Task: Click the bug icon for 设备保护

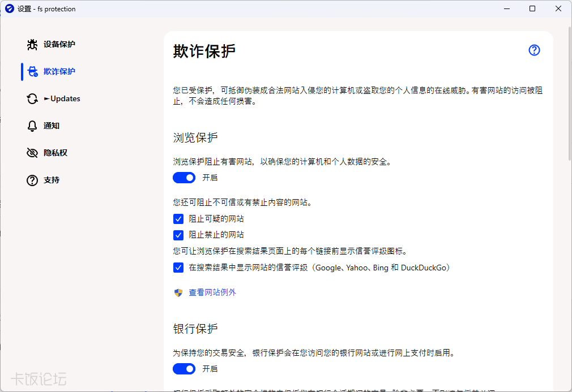Action: coord(32,45)
